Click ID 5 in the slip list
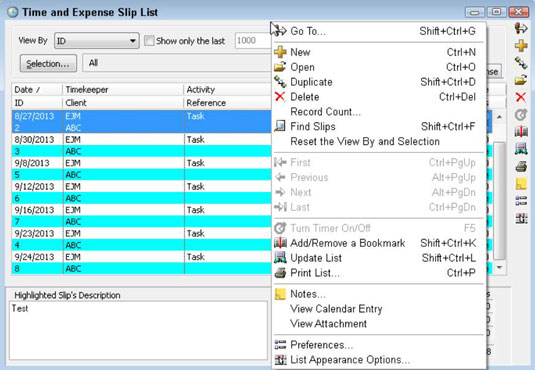The height and width of the screenshot is (370, 535). [x=17, y=175]
